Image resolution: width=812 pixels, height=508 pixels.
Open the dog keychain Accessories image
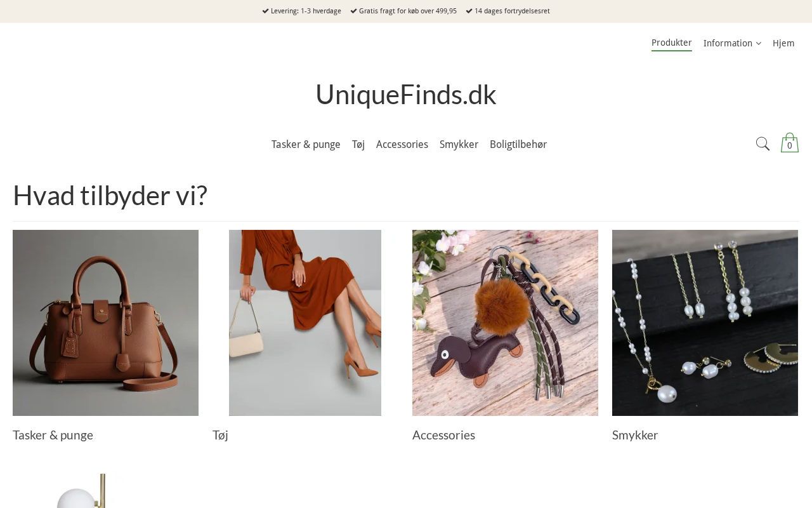tap(505, 323)
